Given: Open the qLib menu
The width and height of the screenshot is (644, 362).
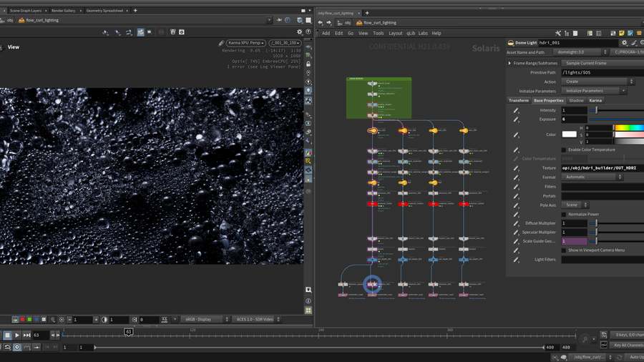Looking at the screenshot, I should 411,33.
